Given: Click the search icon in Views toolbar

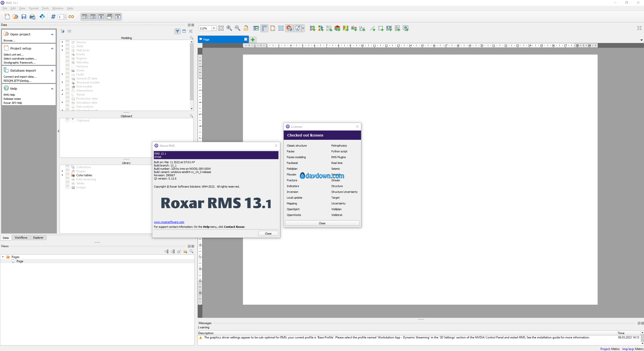Looking at the screenshot, I should click(x=192, y=251).
